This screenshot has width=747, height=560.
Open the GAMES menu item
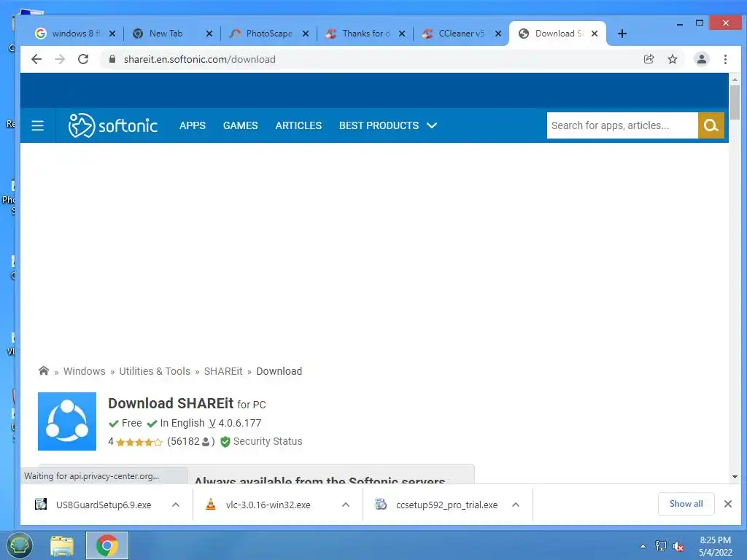(x=240, y=125)
